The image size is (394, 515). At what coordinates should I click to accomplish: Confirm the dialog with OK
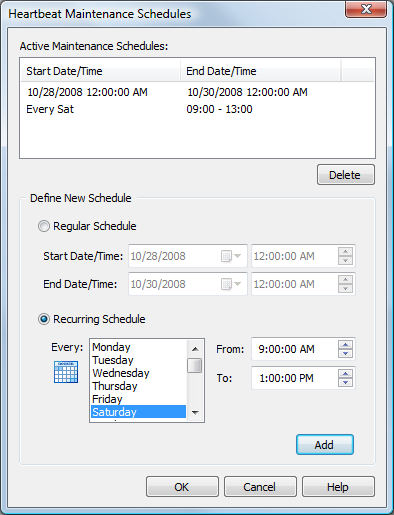pos(182,487)
